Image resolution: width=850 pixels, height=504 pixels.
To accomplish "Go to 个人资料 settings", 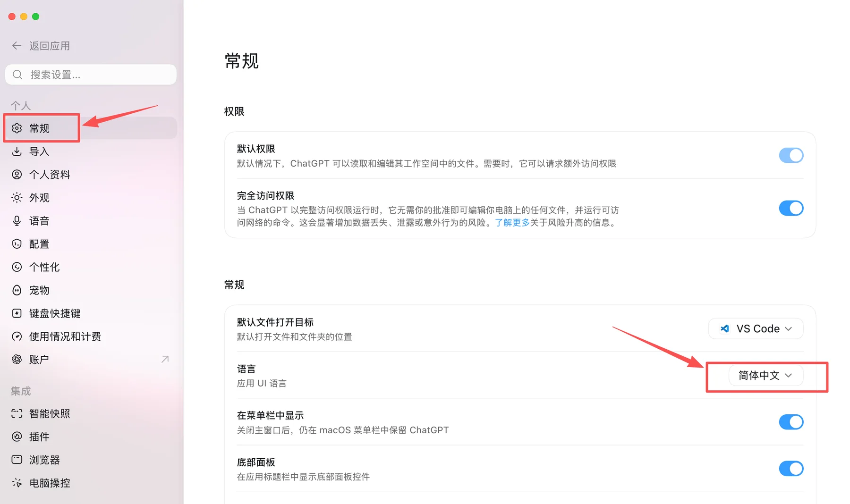I will pyautogui.click(x=91, y=175).
